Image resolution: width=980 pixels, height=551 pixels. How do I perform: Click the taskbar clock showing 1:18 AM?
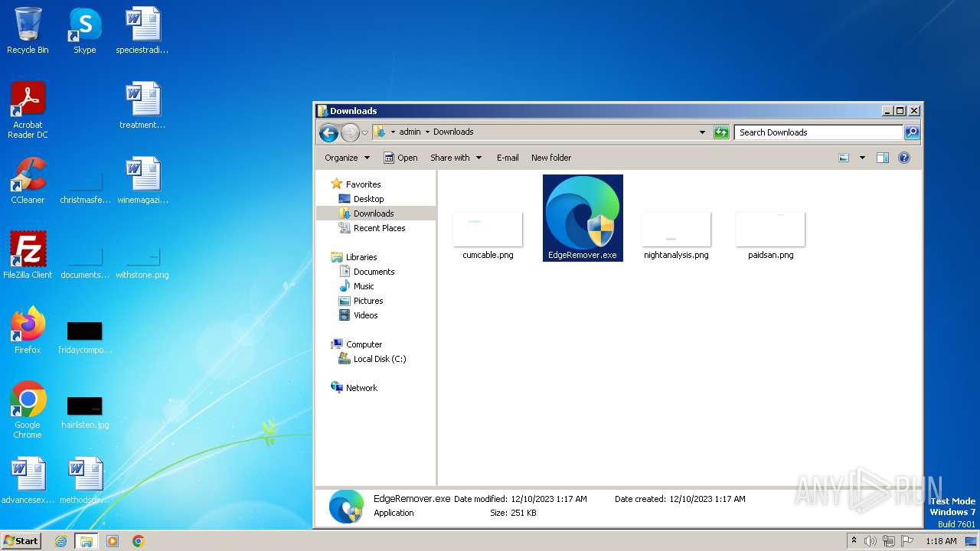(941, 541)
